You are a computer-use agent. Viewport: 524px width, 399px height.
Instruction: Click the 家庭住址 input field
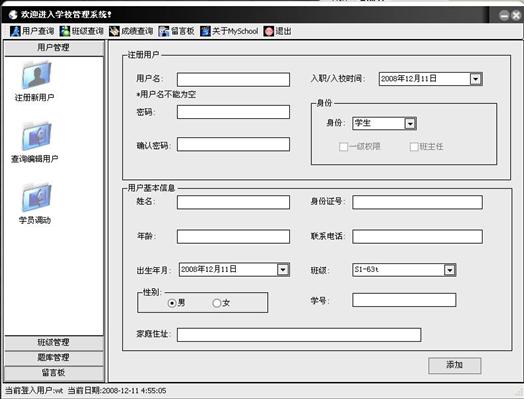click(x=299, y=335)
